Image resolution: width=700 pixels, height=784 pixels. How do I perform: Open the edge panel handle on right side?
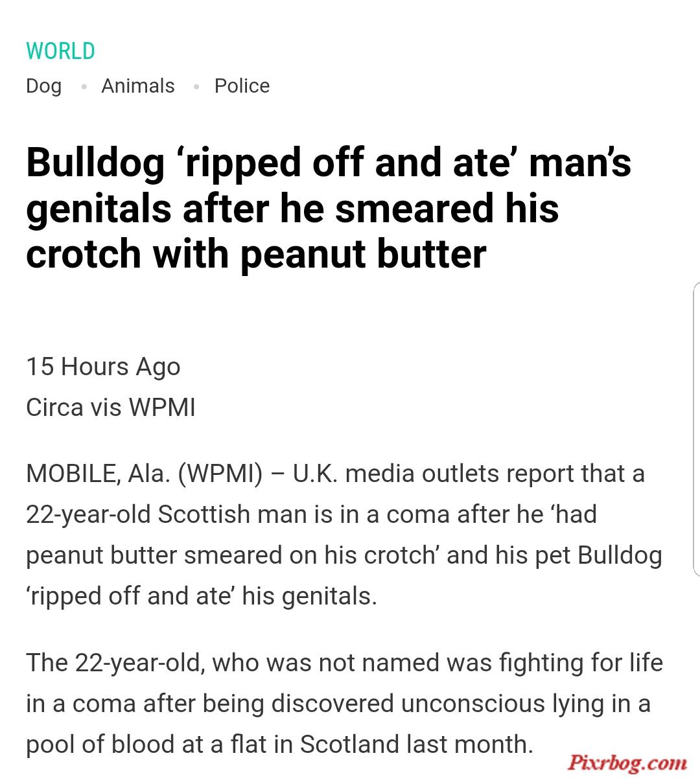696,429
